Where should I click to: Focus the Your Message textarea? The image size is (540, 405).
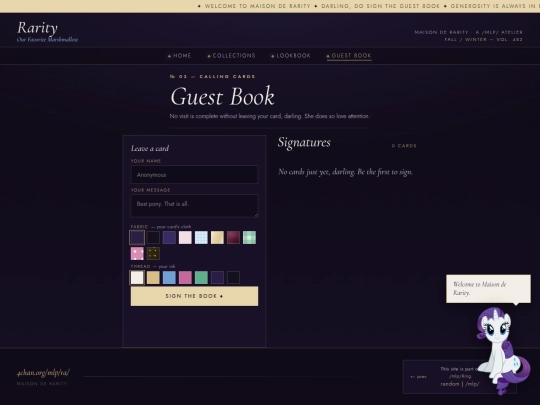194,206
